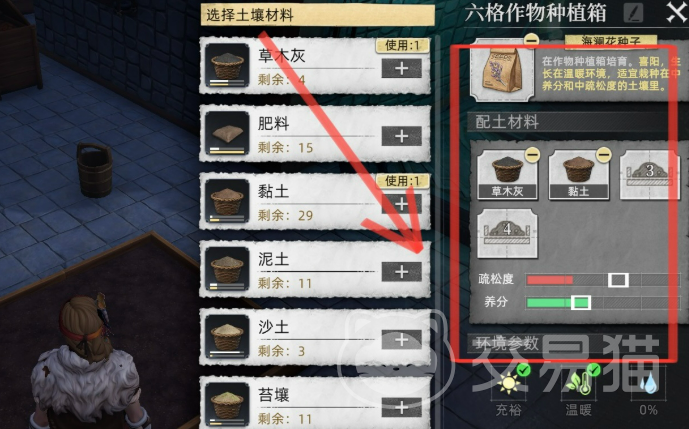Open the rename pencil icon beside title
Viewport: 689px width, 429px height.
633,13
